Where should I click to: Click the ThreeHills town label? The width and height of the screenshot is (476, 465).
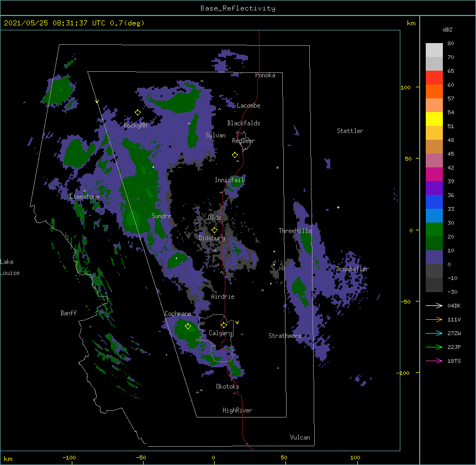295,231
